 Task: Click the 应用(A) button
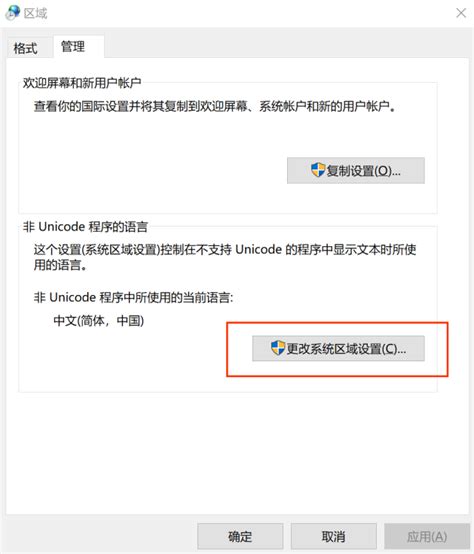tap(427, 536)
